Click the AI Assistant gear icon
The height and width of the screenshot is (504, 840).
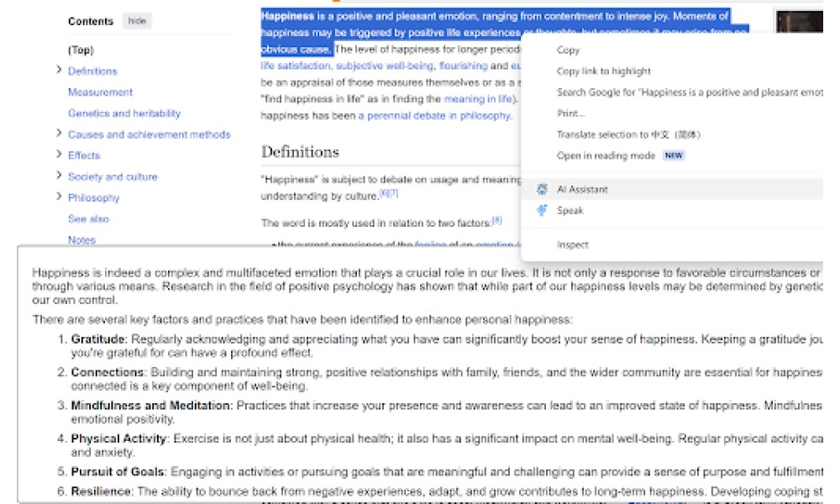[542, 189]
